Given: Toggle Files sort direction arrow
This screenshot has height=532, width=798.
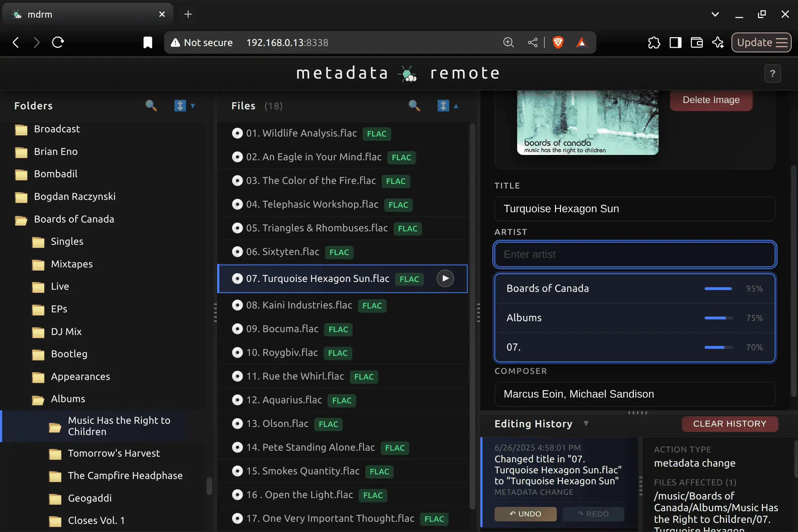Looking at the screenshot, I should (x=456, y=106).
